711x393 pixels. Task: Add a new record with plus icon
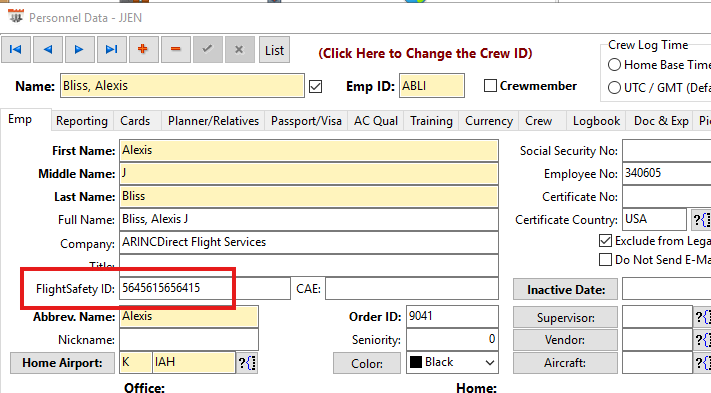pyautogui.click(x=143, y=50)
